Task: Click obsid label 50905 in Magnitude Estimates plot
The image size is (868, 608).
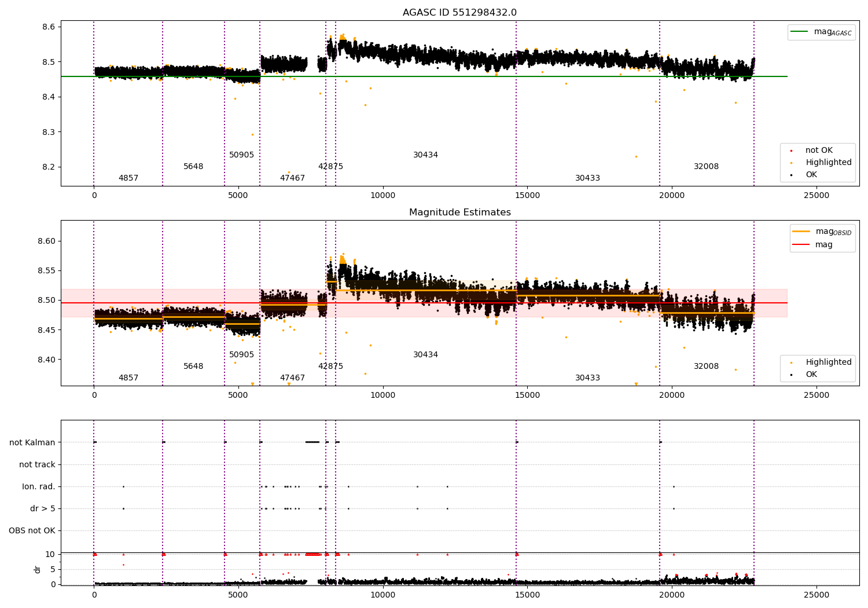Action: (241, 355)
